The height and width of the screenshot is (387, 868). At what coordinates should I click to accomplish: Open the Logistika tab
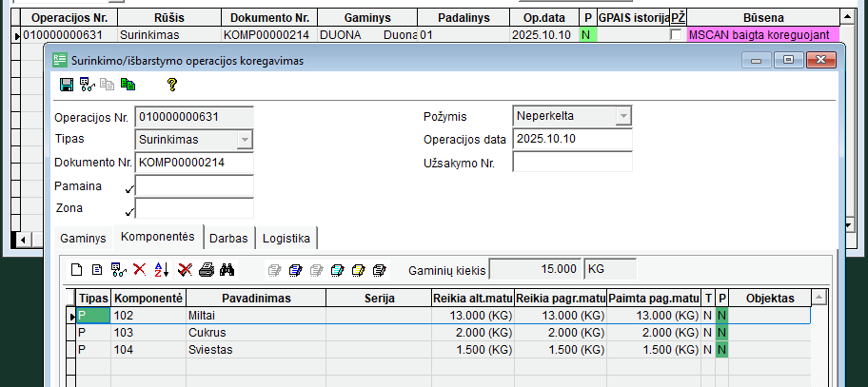pos(286,238)
